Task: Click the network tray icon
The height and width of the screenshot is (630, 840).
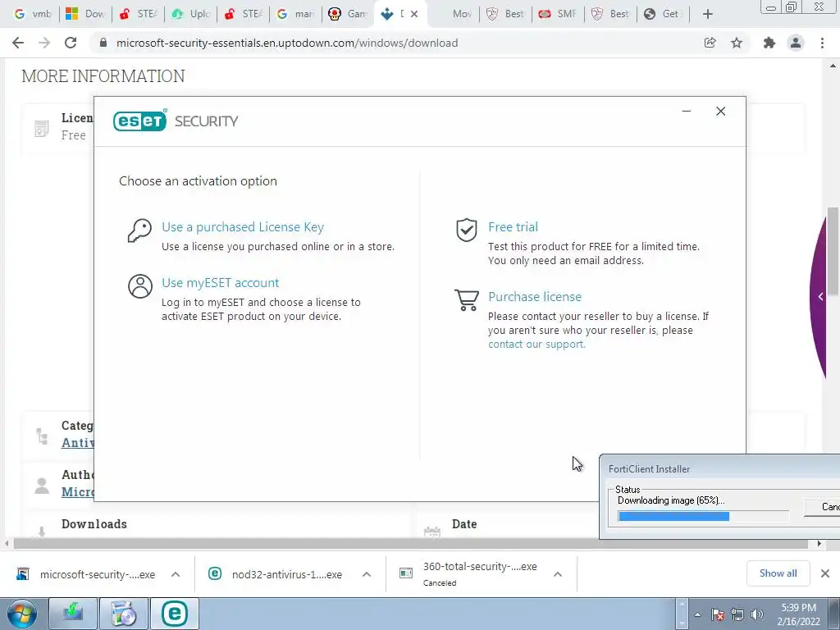Action: pos(737,614)
